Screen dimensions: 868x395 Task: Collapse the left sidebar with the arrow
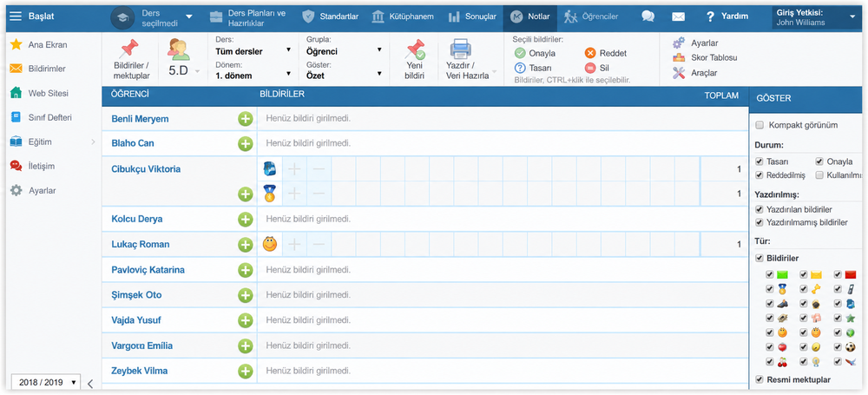[x=90, y=384]
